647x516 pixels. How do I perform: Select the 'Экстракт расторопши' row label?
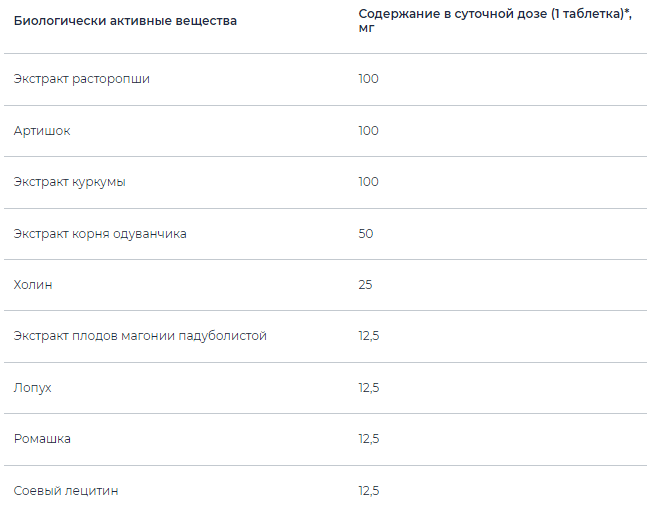[82, 78]
